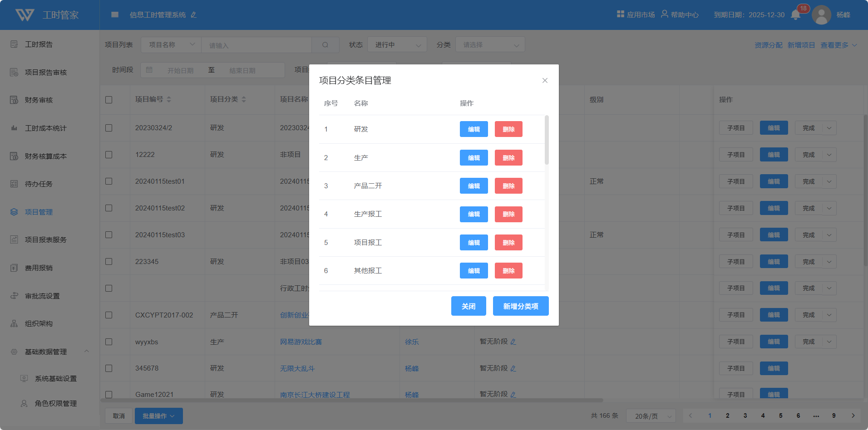This screenshot has width=868, height=430.
Task: Click the edit pencil beside system title
Action: click(x=194, y=15)
